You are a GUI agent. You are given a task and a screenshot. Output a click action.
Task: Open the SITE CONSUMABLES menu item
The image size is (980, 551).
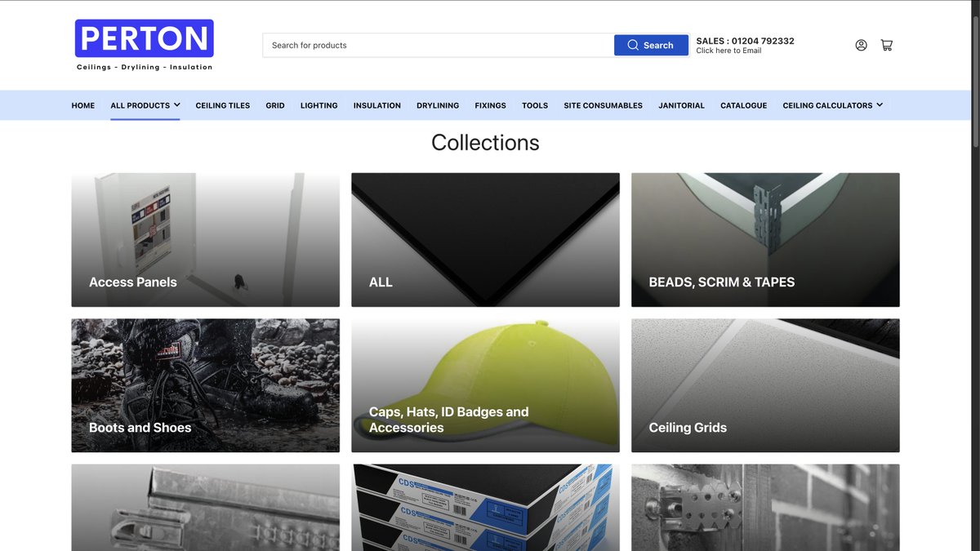[603, 105]
